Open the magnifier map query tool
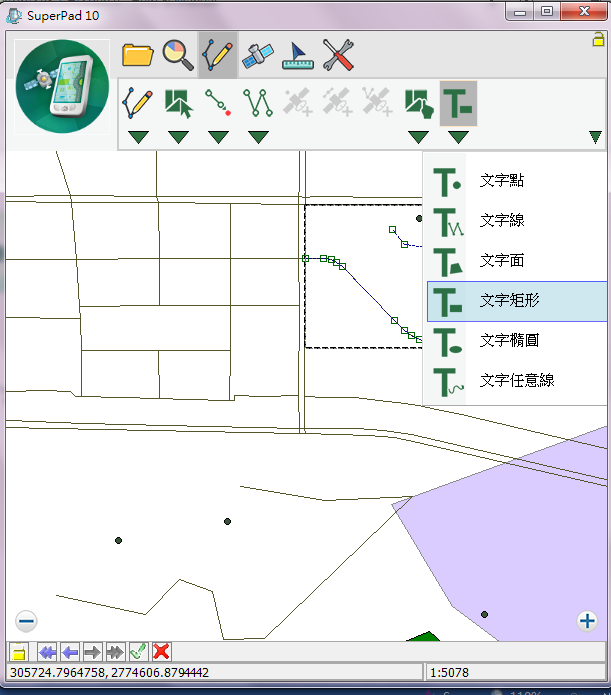The image size is (611, 695). click(x=177, y=55)
